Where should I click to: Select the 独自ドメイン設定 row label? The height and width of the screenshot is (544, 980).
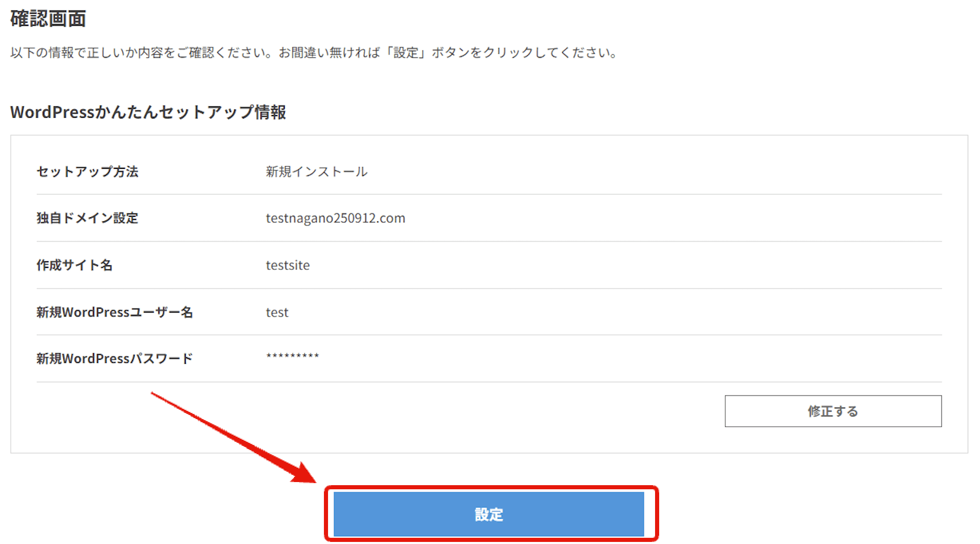click(87, 218)
